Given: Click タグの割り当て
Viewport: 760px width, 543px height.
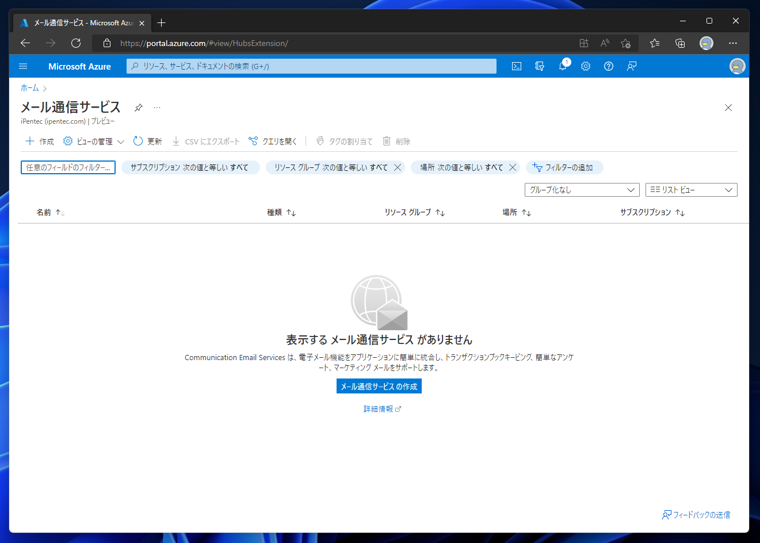Looking at the screenshot, I should (x=344, y=141).
